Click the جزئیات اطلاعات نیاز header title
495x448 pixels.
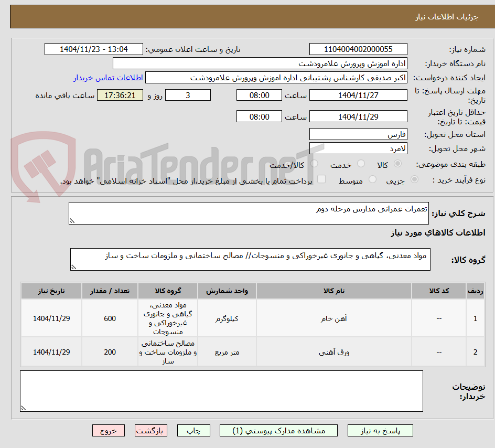[x=447, y=17]
